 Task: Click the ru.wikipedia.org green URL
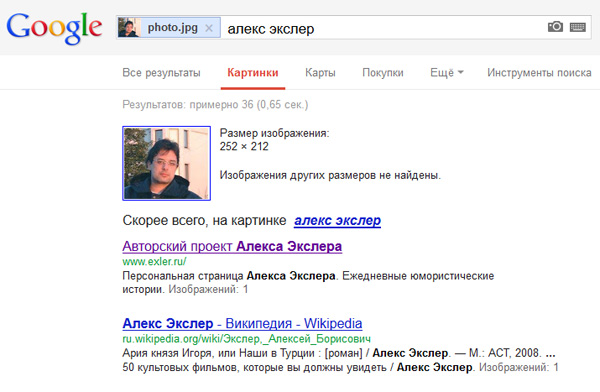click(246, 339)
